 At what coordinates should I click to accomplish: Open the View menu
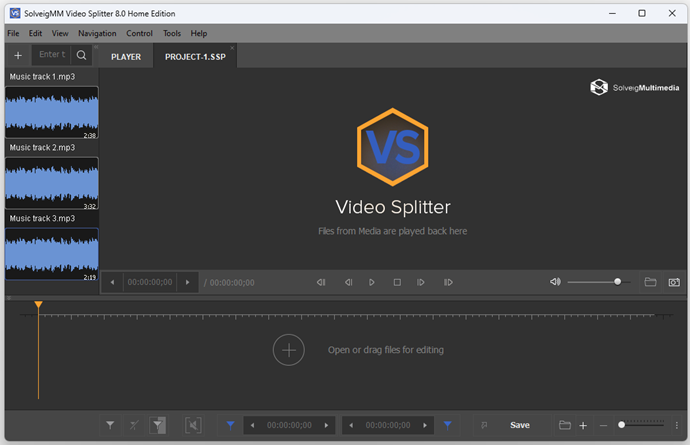coord(60,33)
